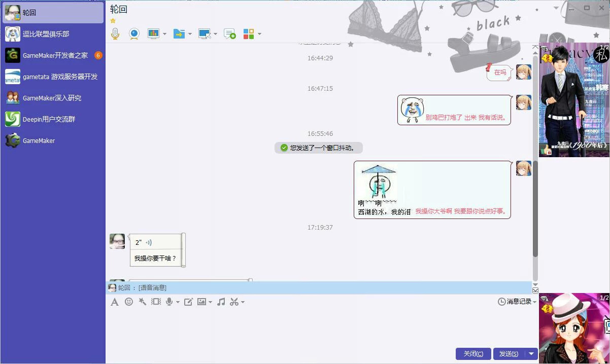Start a video call with the webcam icon
The image size is (610, 364).
134,33
